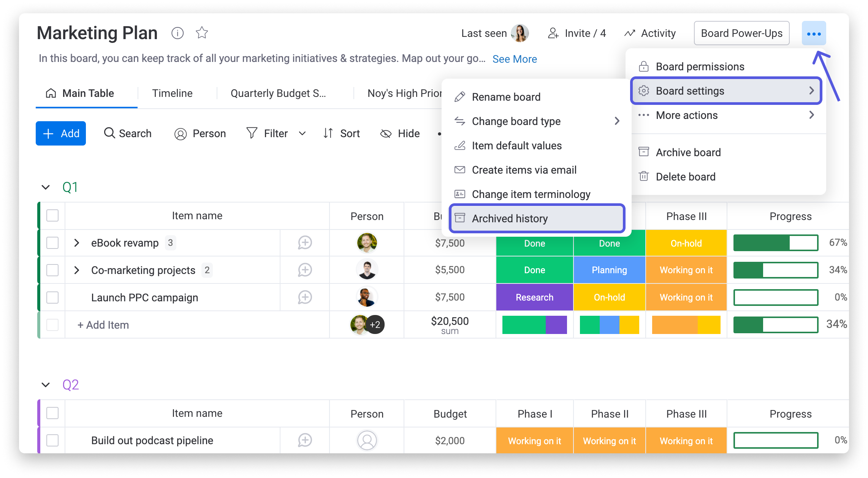
Task: Select Rename board
Action: pos(537,97)
